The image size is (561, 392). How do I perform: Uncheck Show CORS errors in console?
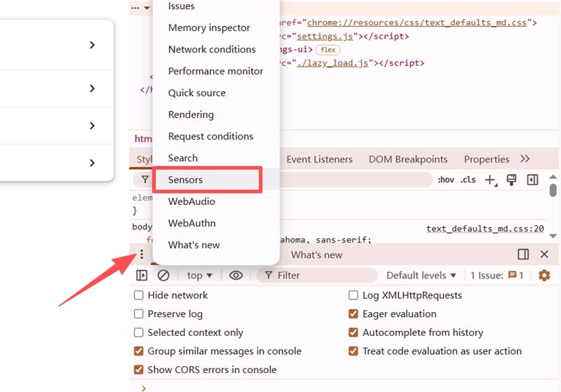(x=138, y=370)
